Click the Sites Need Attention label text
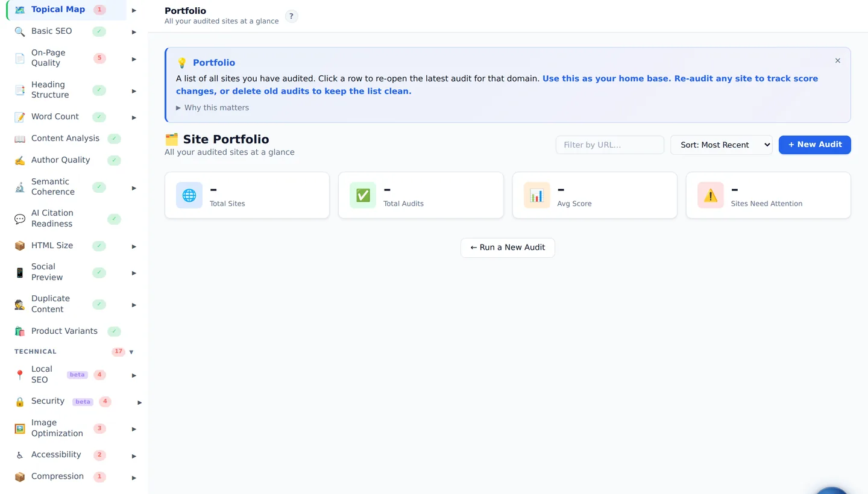The height and width of the screenshot is (494, 868). [x=766, y=204]
